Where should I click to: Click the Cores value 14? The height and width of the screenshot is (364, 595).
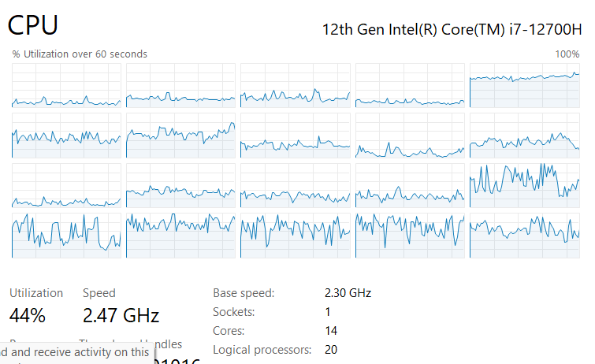point(331,331)
